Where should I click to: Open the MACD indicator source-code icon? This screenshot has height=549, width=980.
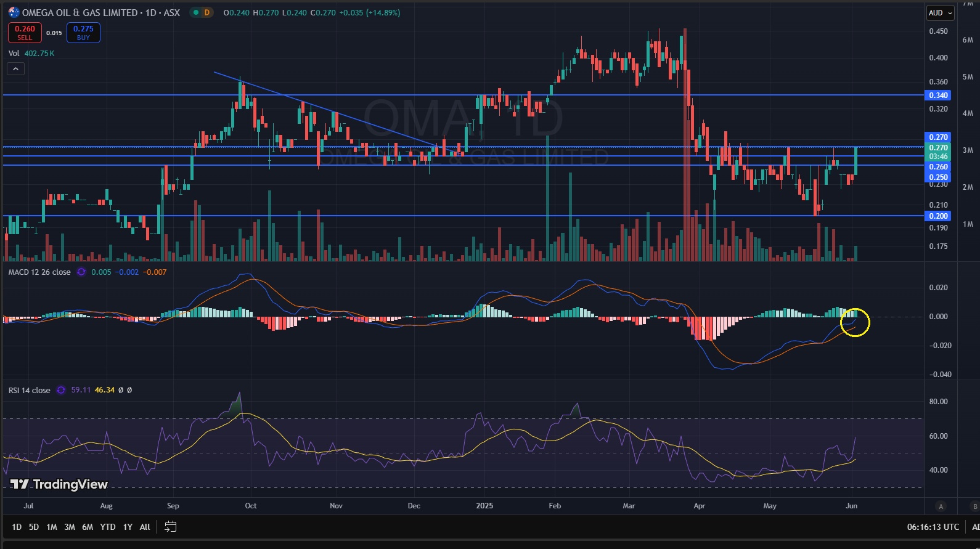[x=81, y=272]
